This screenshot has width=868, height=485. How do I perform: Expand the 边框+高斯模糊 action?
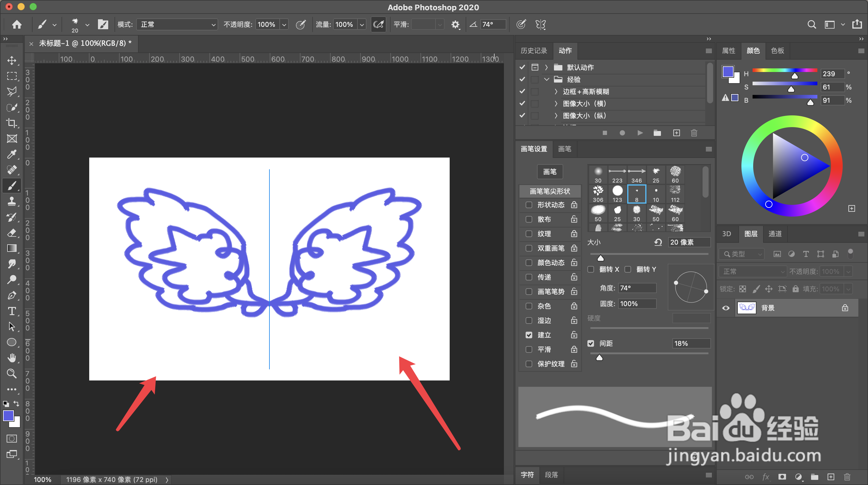556,92
